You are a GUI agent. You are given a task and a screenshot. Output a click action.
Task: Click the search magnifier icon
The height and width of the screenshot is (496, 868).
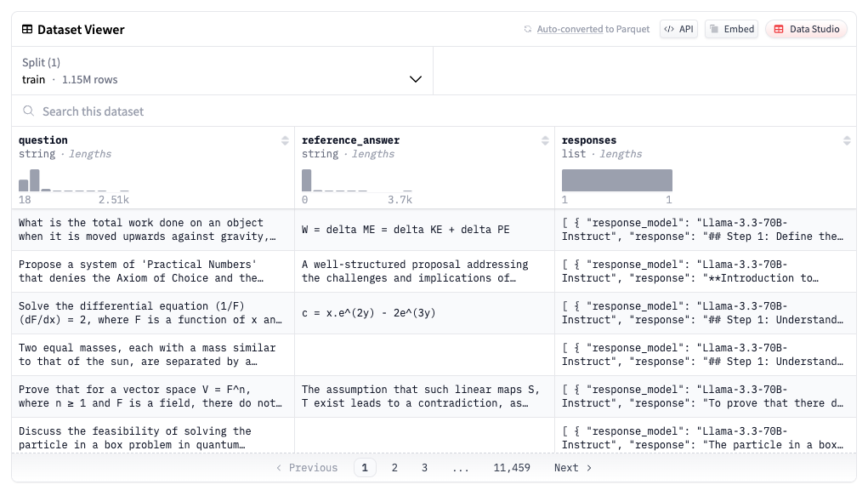tap(29, 111)
